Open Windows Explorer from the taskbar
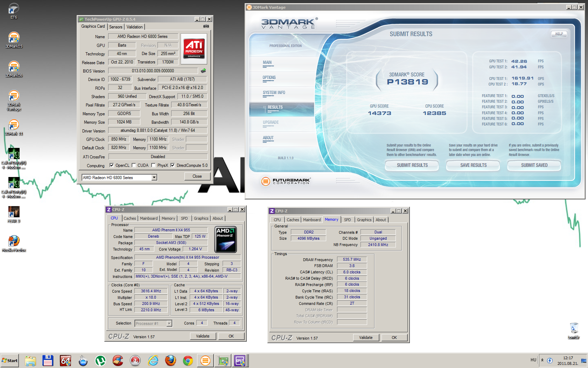 coord(30,361)
